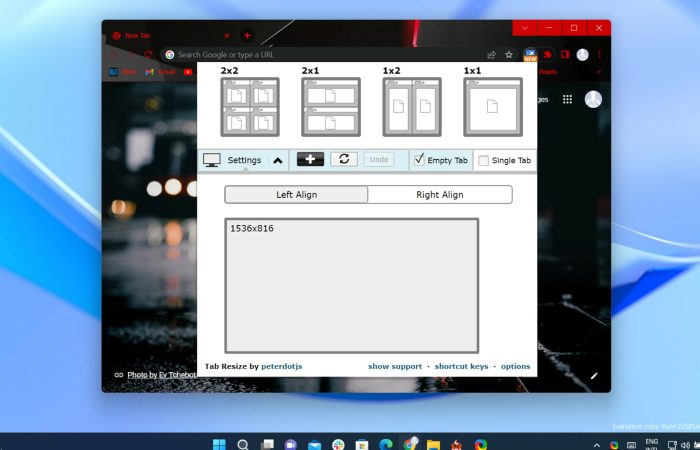Open the Photo by Ev Tchebot link

point(161,375)
